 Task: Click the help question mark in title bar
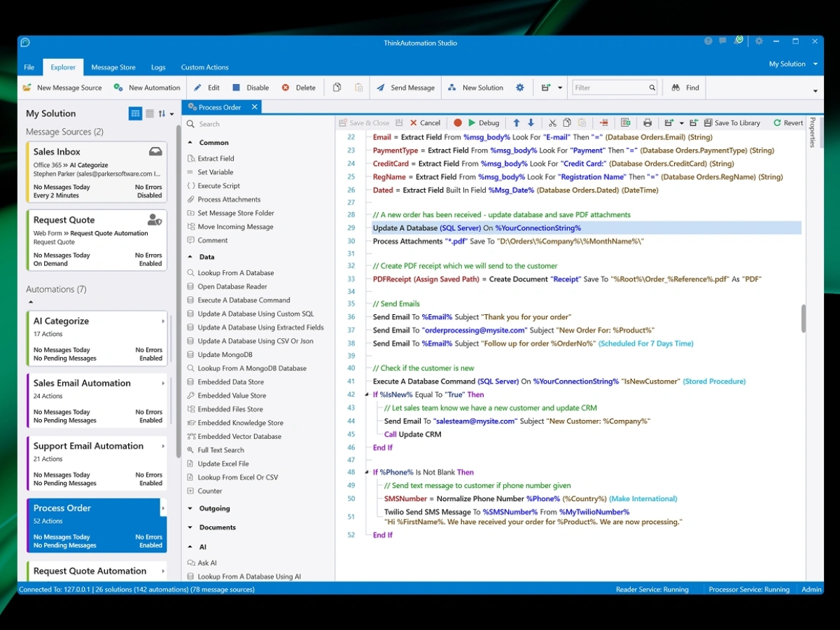[708, 41]
